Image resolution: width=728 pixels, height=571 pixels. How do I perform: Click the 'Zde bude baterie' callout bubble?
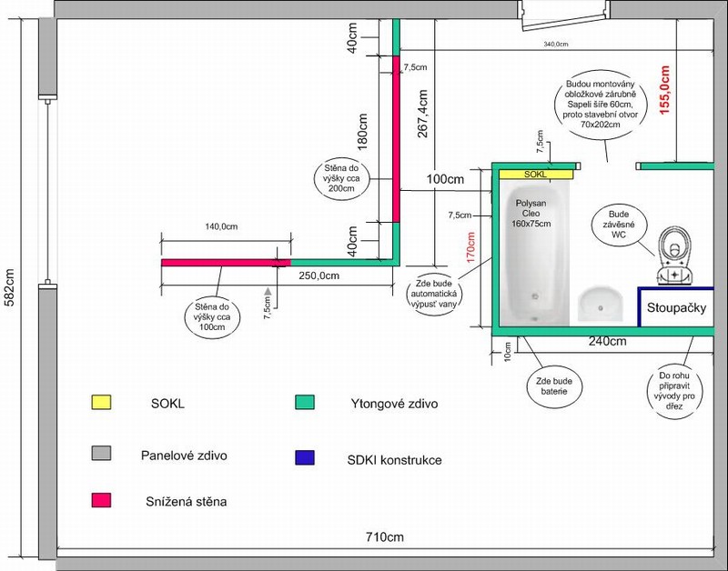(x=552, y=386)
